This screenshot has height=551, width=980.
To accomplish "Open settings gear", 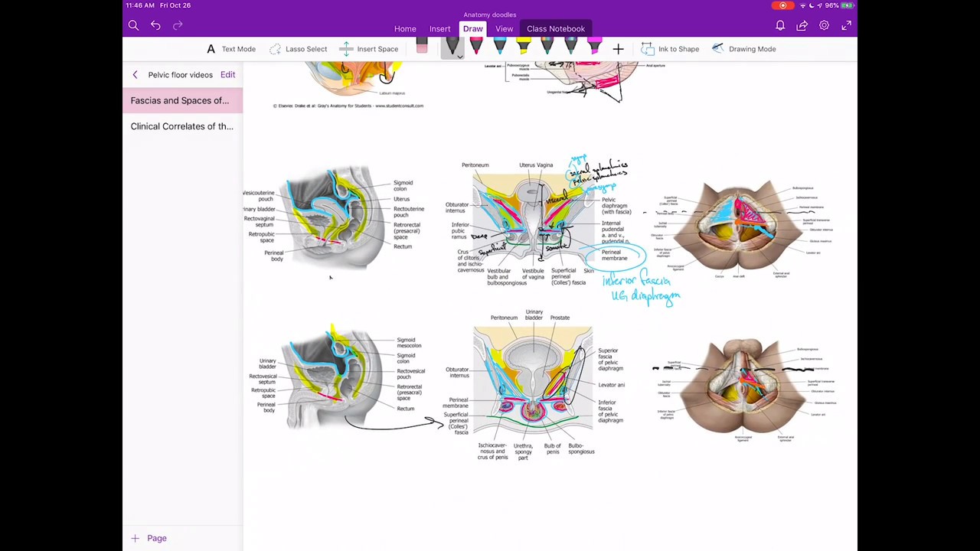I will point(824,26).
